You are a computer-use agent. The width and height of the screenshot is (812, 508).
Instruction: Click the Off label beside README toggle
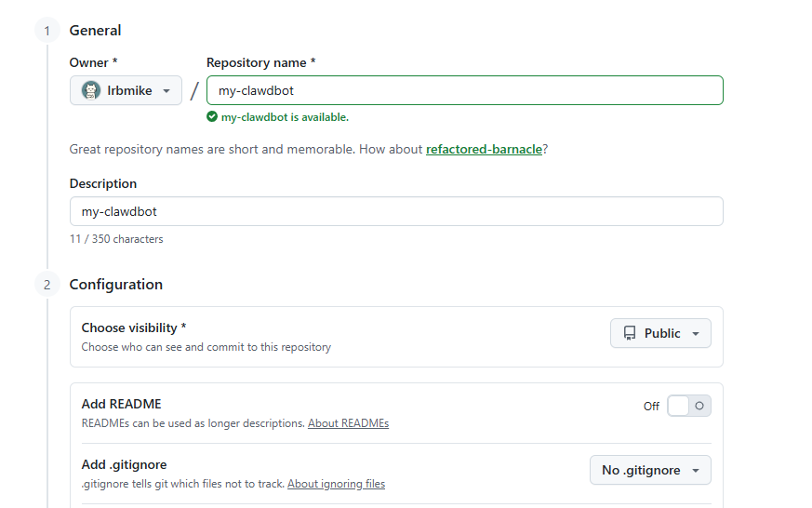pyautogui.click(x=651, y=407)
